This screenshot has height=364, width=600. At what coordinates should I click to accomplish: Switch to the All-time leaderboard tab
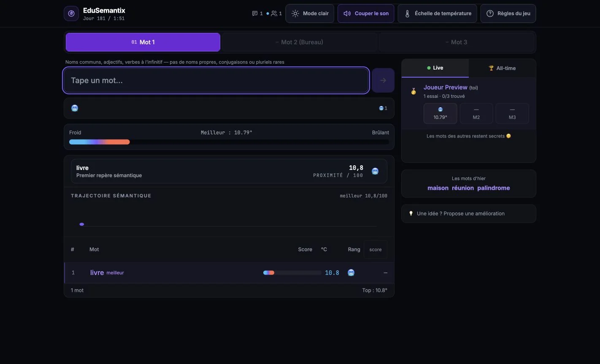pos(502,68)
